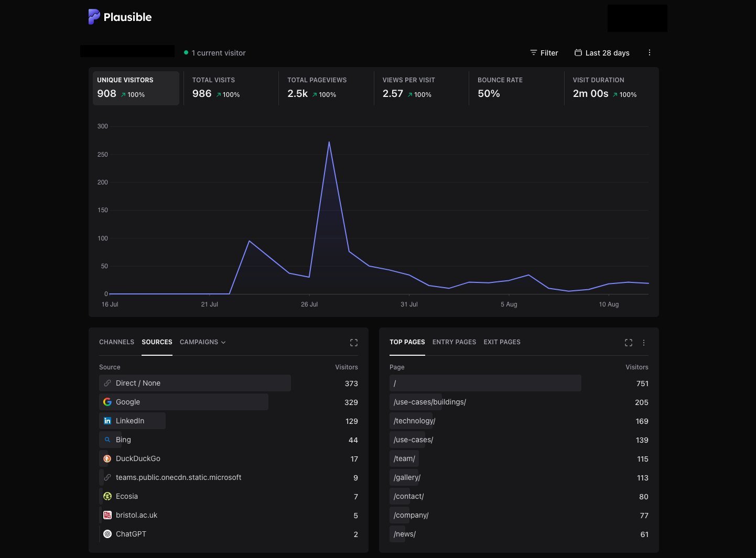Viewport: 756px width, 558px height.
Task: Click the Google source icon
Action: tap(107, 402)
